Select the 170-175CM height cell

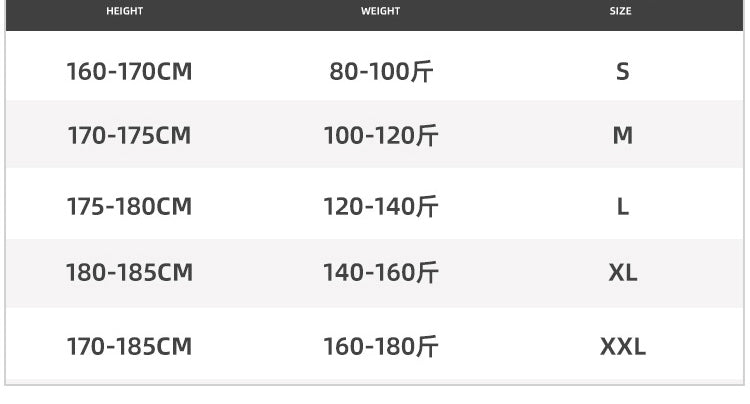[129, 135]
